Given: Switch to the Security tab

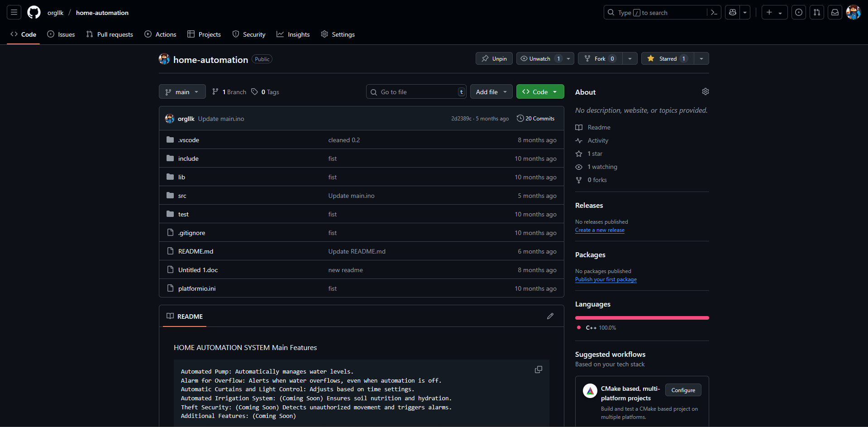Looking at the screenshot, I should (249, 34).
